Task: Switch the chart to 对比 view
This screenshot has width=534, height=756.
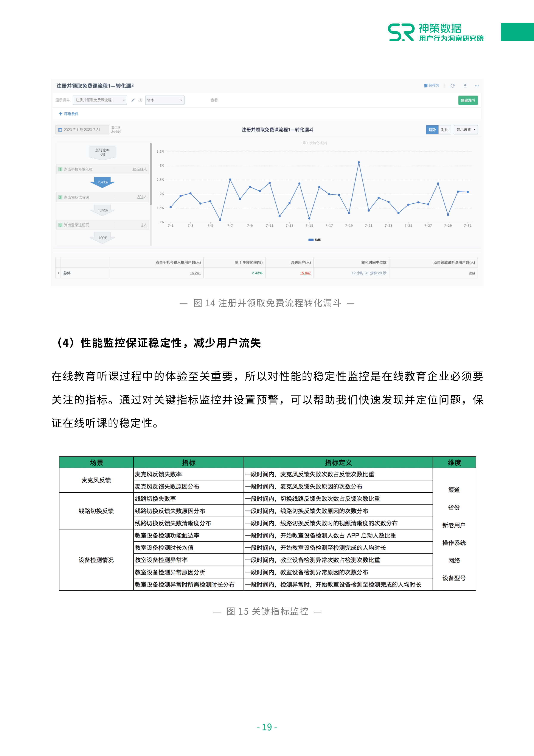Action: [445, 130]
